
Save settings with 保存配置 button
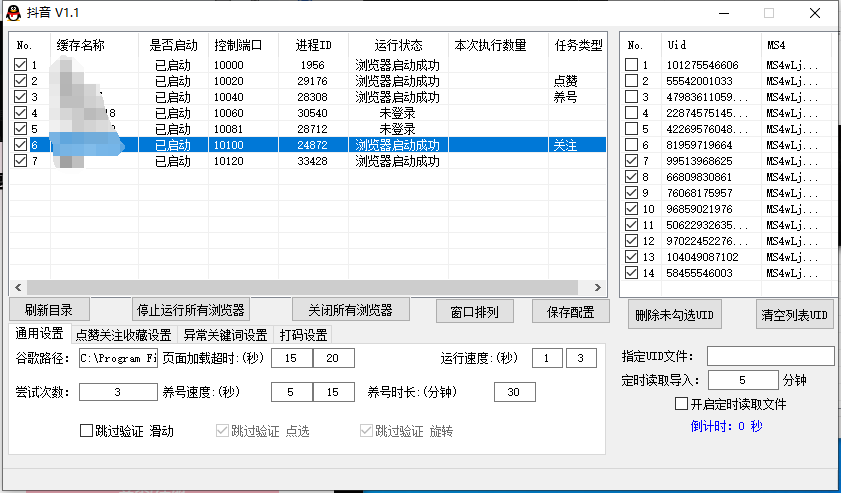pos(570,311)
